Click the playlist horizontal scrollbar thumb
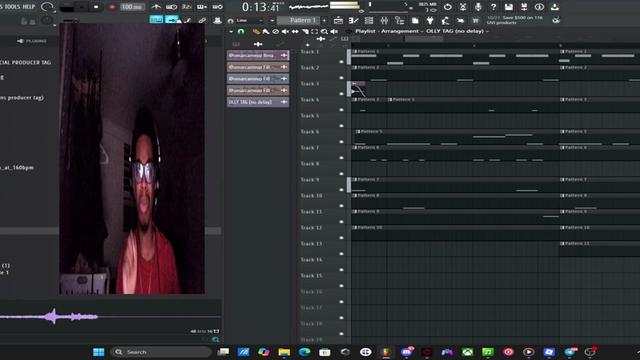The width and height of the screenshot is (640, 360). point(423,39)
